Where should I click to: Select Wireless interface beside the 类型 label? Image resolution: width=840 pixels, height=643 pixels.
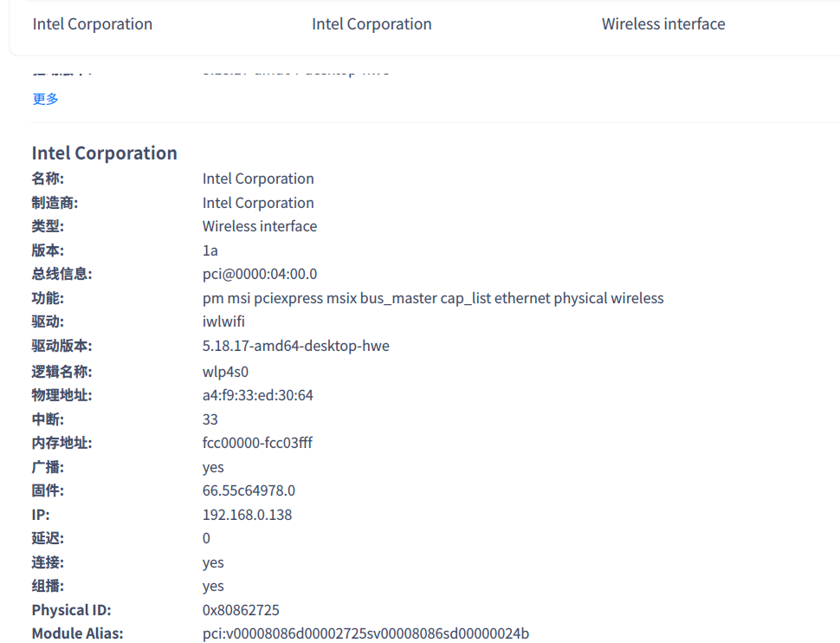pos(260,226)
